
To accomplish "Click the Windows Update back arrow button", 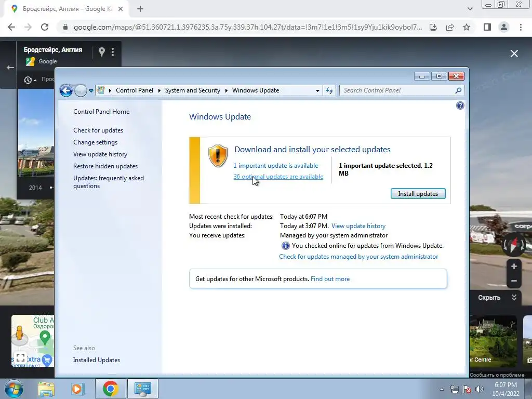I will (x=66, y=90).
